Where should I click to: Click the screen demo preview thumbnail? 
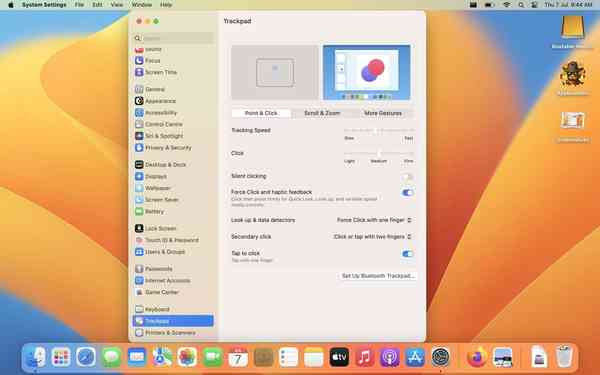point(367,72)
